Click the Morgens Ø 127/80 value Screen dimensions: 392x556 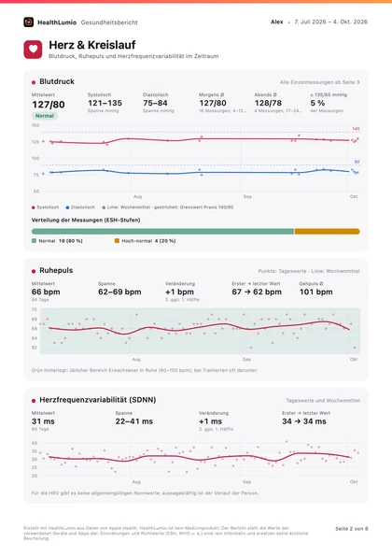point(213,103)
